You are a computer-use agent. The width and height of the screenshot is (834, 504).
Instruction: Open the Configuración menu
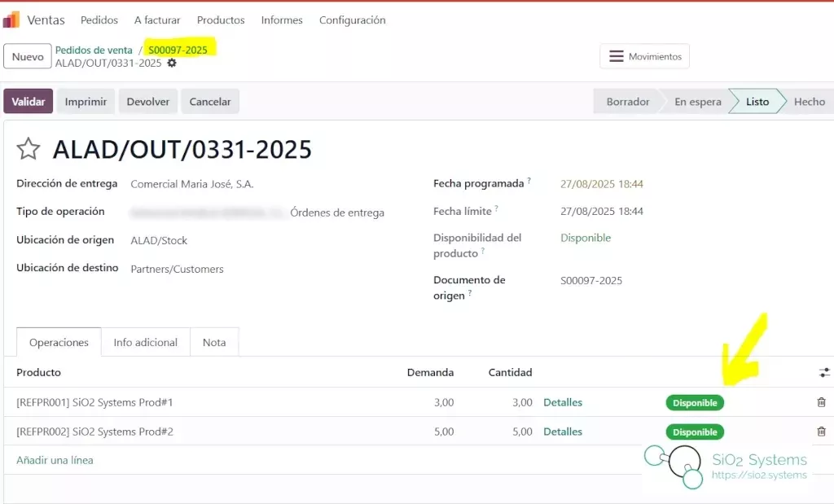[x=352, y=20]
